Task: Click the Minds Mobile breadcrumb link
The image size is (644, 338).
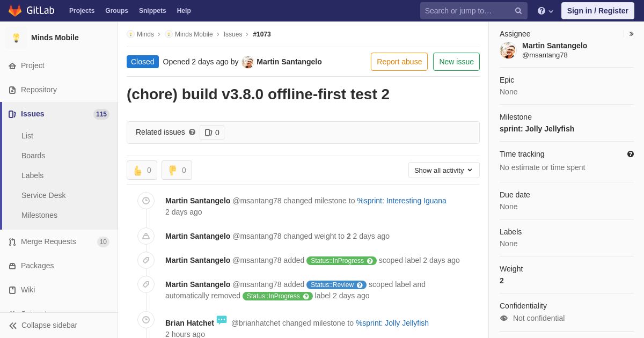Action: click(x=194, y=34)
